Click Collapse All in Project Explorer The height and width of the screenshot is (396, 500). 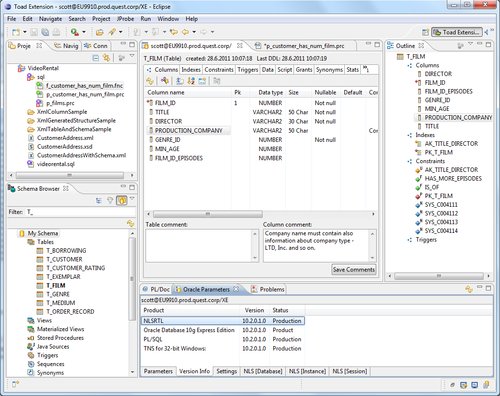(96, 58)
